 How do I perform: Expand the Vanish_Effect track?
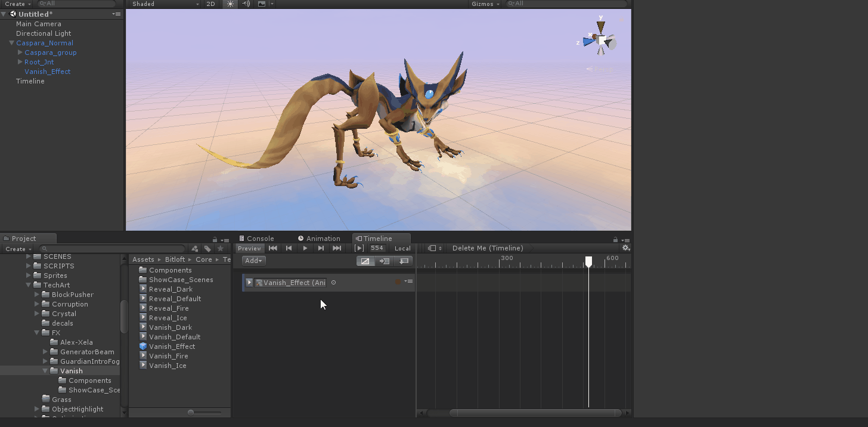249,283
